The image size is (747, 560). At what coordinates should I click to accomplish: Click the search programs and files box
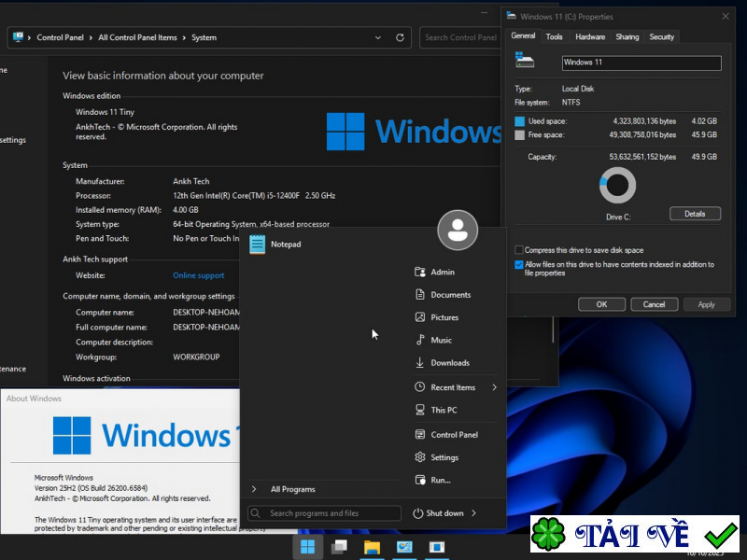pyautogui.click(x=322, y=512)
